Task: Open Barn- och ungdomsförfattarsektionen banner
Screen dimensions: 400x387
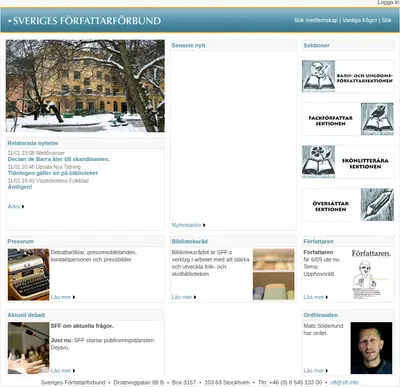Action: tap(348, 76)
